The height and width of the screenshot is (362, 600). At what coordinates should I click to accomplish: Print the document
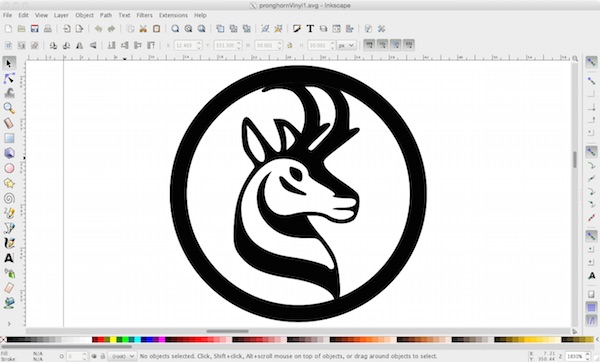tap(47, 29)
